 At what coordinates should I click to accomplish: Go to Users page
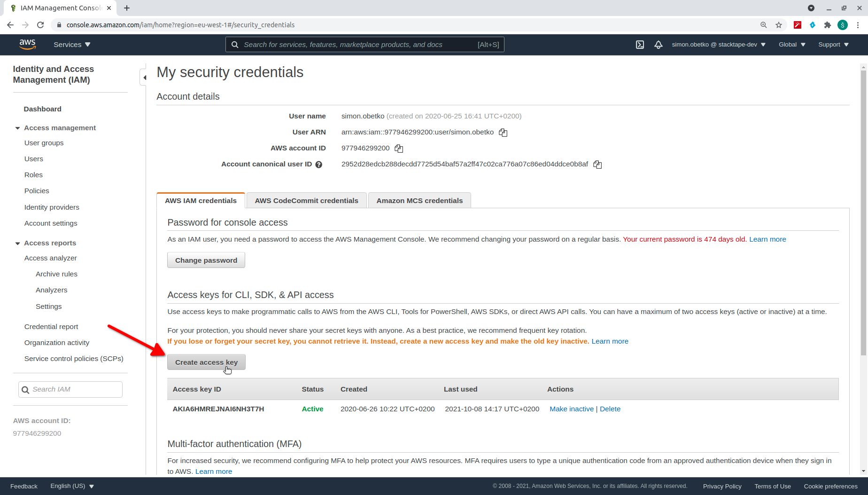coord(34,159)
